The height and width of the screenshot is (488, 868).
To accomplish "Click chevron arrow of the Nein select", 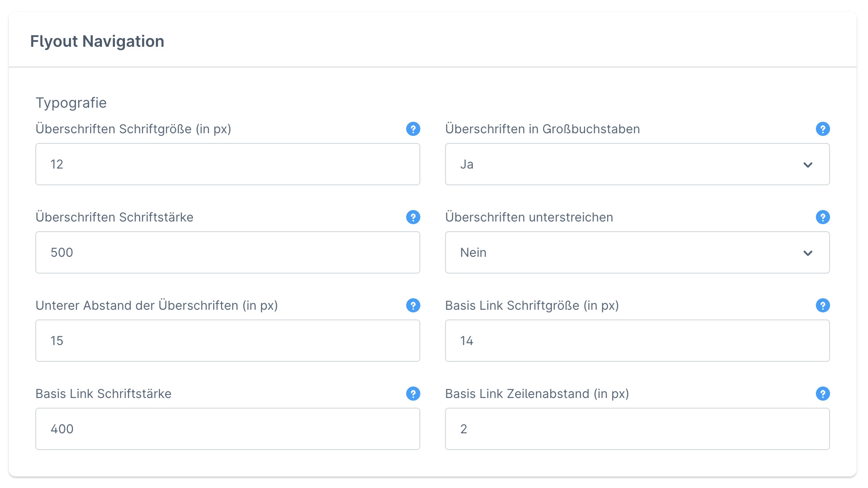I will 808,253.
